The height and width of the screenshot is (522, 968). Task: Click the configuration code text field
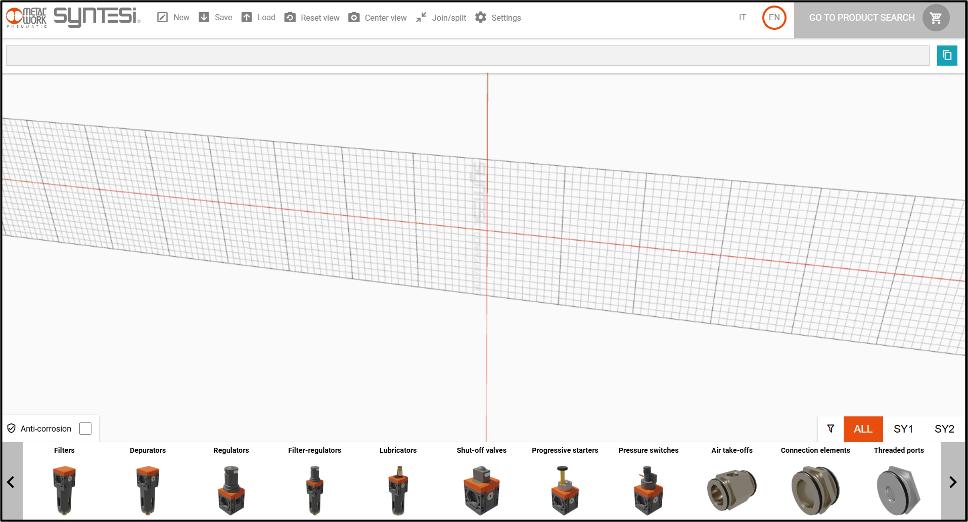[x=467, y=55]
